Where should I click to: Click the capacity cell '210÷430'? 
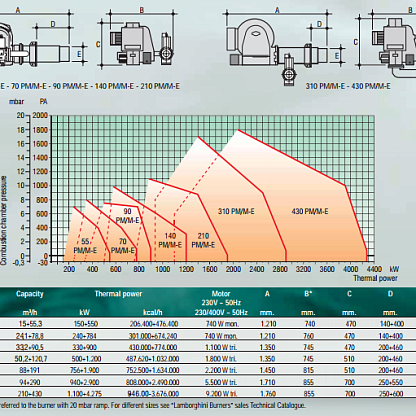30,394
